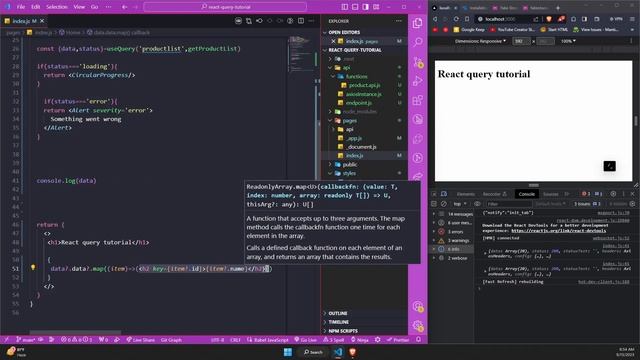Open Accounts icon in activity bar
640x360 pixels.
[x=418, y=307]
